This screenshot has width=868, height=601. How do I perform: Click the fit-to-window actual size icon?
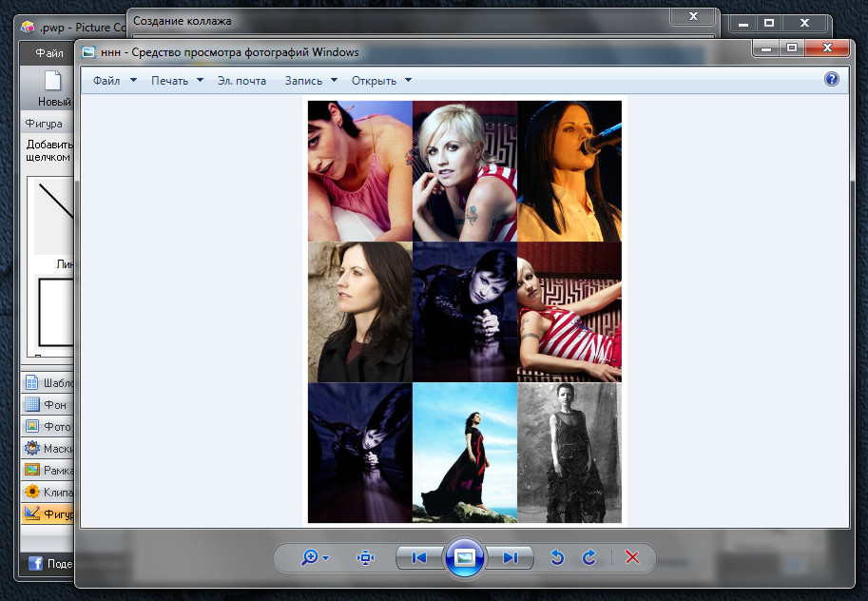[365, 557]
